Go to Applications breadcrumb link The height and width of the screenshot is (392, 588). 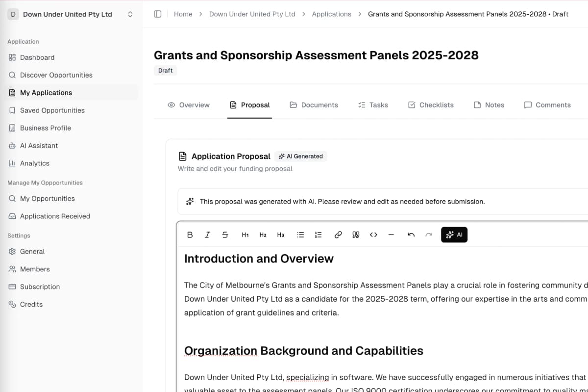tap(331, 14)
